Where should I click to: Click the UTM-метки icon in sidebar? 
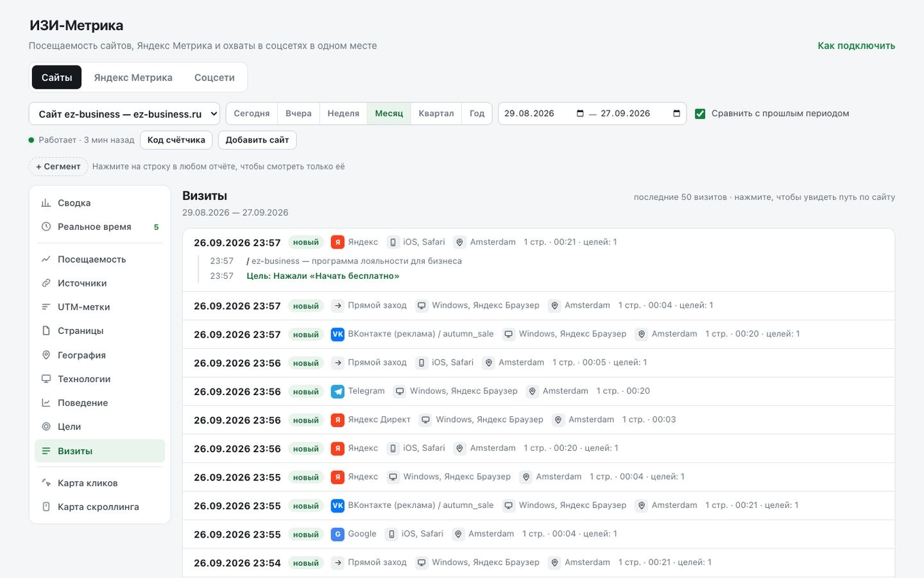point(46,307)
